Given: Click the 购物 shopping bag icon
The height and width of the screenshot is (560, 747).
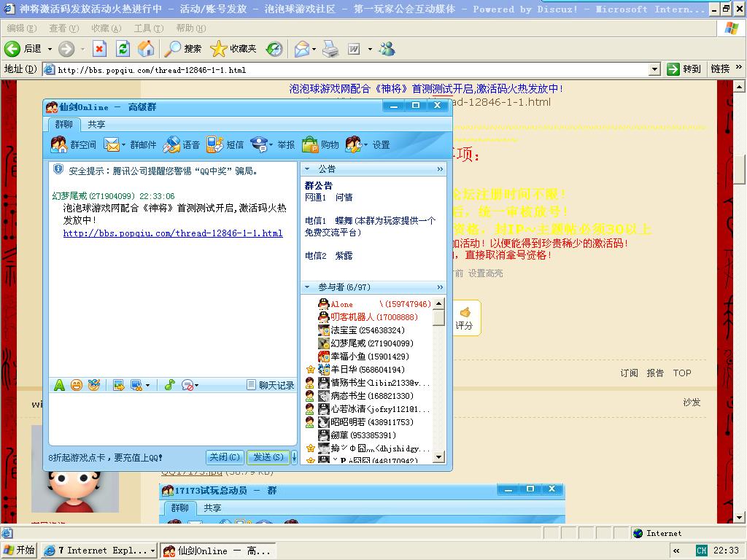Looking at the screenshot, I should [x=310, y=145].
